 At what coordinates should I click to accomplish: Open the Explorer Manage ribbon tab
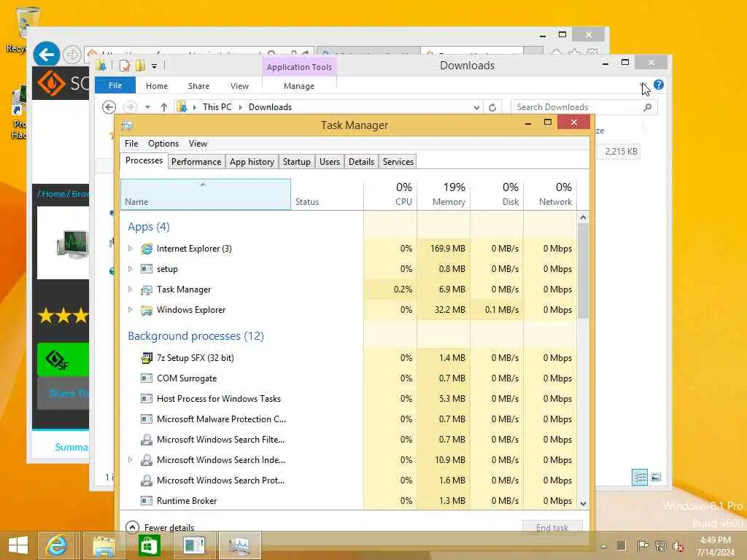point(299,86)
